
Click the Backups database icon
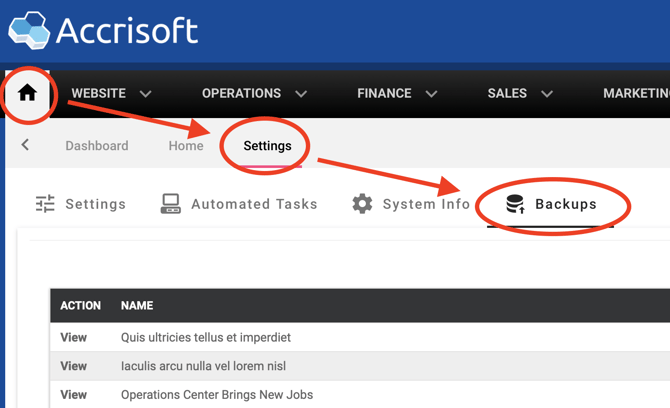[x=515, y=204]
